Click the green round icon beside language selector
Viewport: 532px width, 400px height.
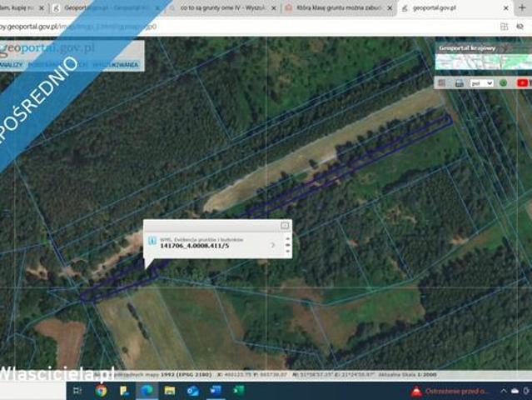click(505, 83)
